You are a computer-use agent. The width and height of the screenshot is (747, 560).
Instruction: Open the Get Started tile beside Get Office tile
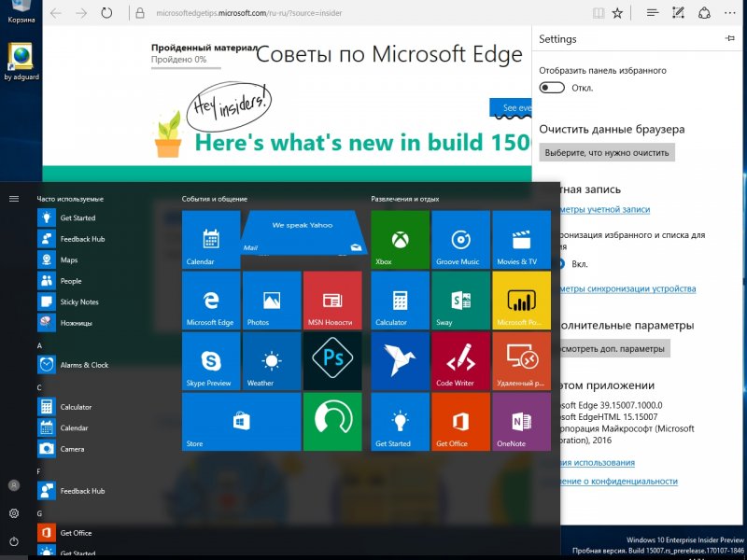[x=401, y=422]
